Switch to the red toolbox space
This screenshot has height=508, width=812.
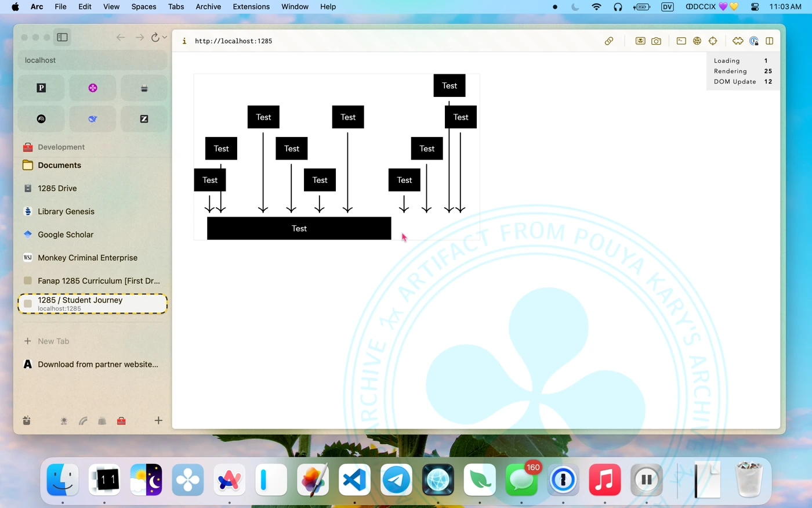121,421
